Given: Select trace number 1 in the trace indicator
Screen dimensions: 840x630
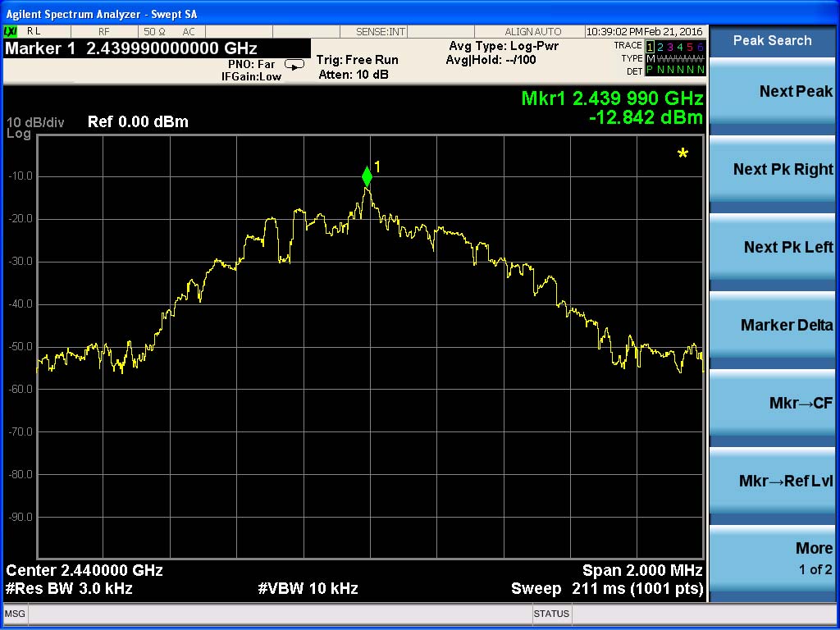Looking at the screenshot, I should [x=650, y=47].
